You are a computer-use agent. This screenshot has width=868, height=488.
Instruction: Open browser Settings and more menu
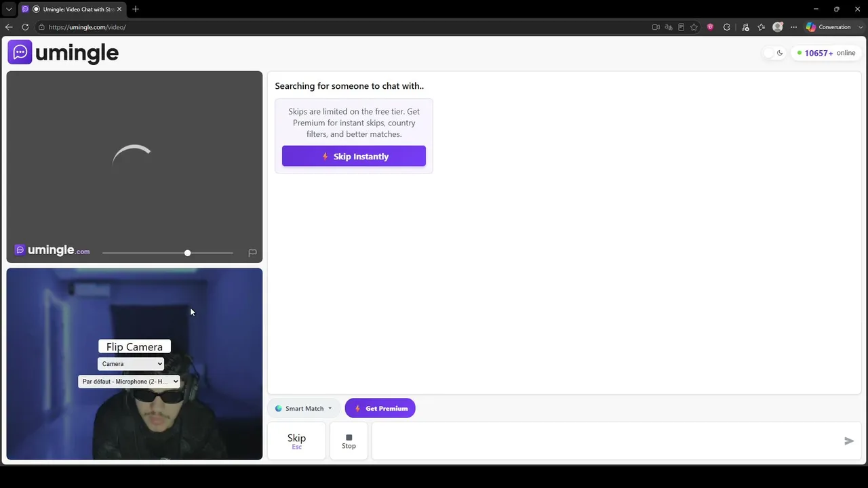pos(794,27)
